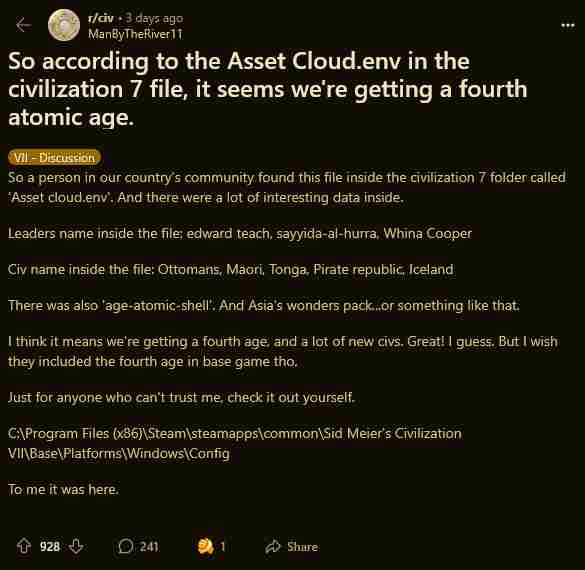Click the '3 days ago' timestamp
This screenshot has height=570, width=585.
tap(154, 18)
